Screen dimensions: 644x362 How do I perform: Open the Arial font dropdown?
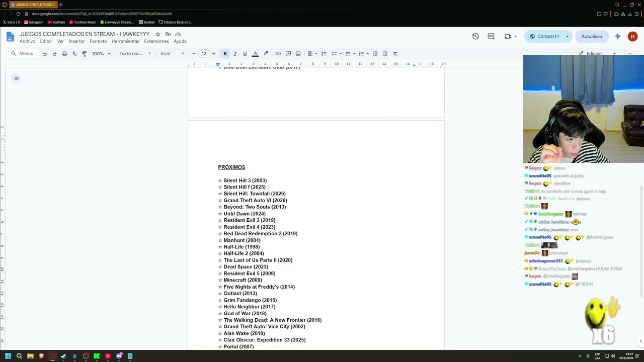tap(173, 54)
